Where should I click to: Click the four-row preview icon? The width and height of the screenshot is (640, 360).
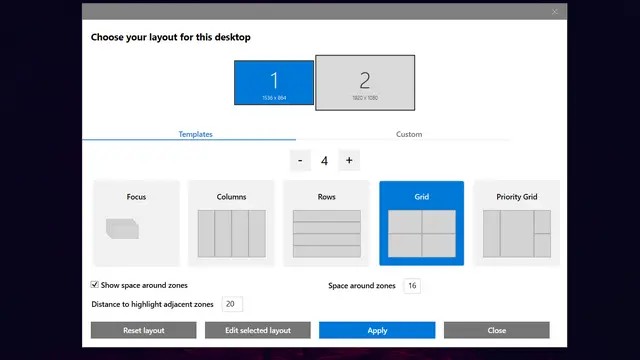point(327,233)
